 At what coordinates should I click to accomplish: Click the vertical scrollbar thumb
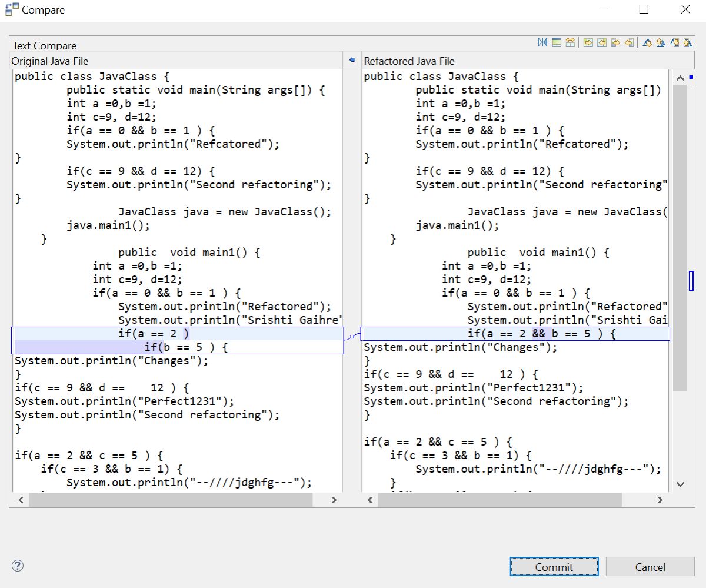[x=680, y=238]
